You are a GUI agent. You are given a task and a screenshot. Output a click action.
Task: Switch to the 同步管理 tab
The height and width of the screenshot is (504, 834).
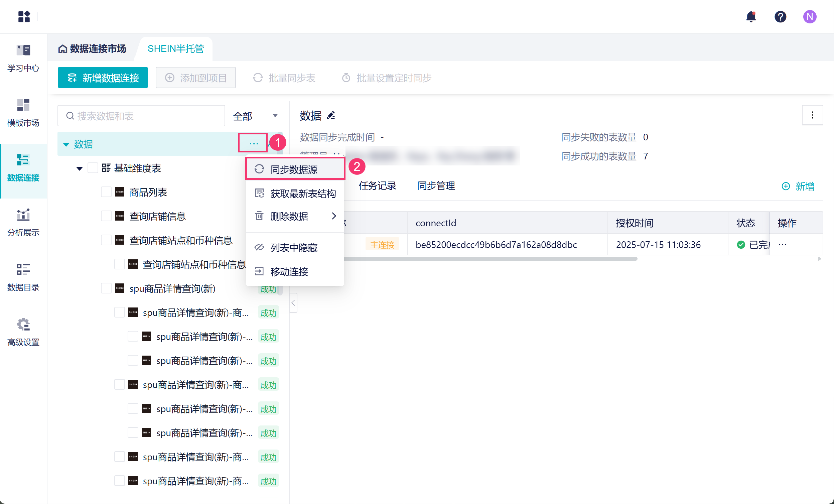tap(436, 185)
